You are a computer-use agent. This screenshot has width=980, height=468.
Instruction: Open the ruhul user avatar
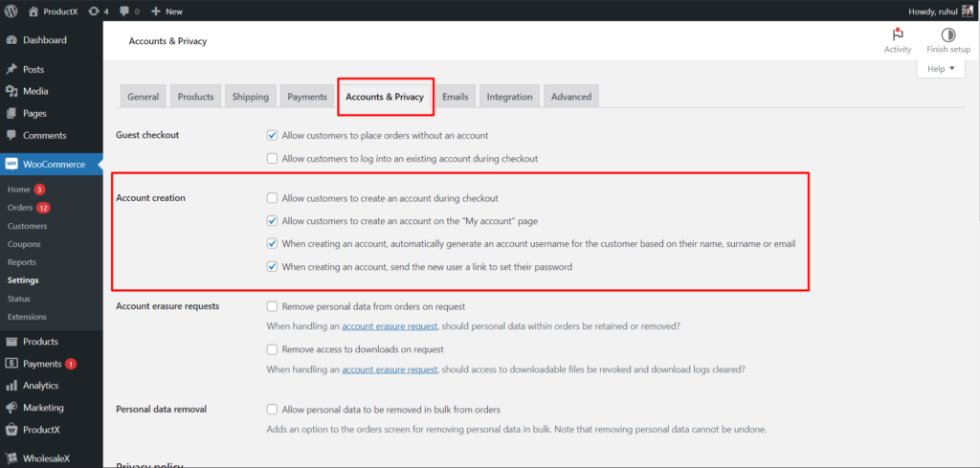point(967,11)
